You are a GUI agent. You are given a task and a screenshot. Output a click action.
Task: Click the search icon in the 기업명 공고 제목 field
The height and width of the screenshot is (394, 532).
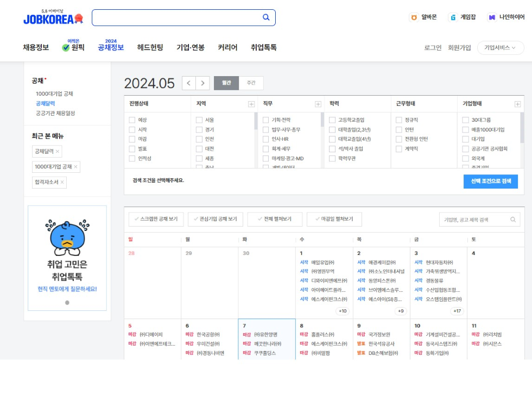tap(512, 219)
